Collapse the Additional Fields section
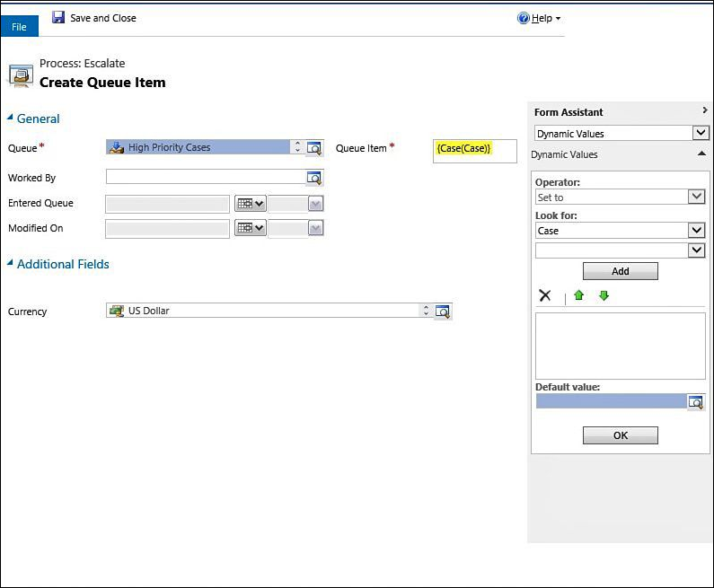Viewport: 714px width, 588px height. click(10, 263)
